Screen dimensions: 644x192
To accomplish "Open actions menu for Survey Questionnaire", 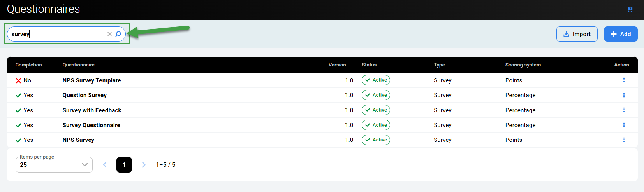I will 624,125.
